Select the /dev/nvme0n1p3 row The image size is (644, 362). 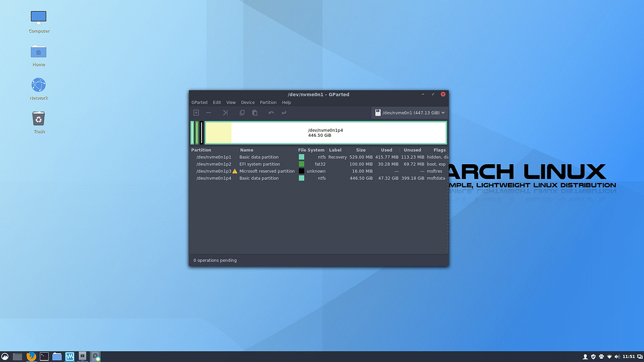pos(319,171)
